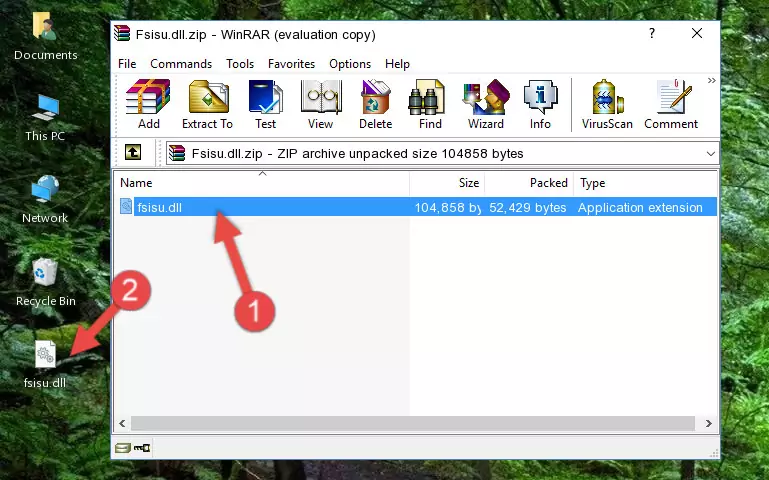
Task: Close the WinRAR window
Action: pos(697,33)
